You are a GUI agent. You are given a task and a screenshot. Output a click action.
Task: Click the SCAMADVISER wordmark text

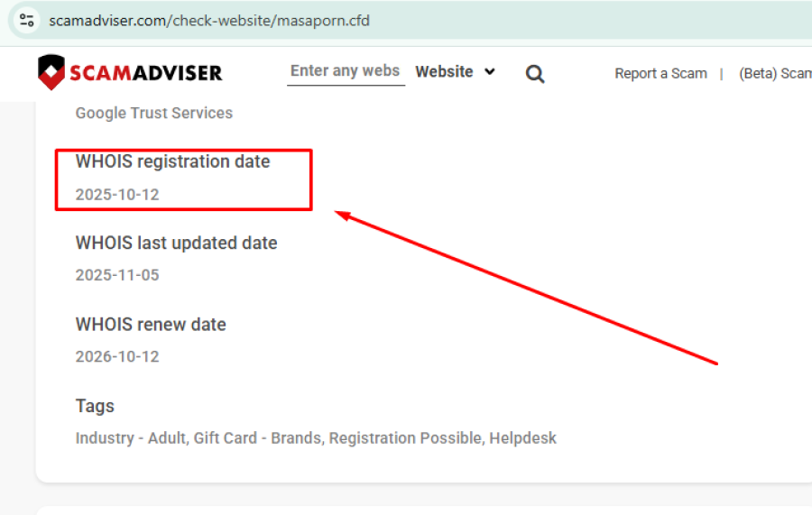[x=146, y=73]
